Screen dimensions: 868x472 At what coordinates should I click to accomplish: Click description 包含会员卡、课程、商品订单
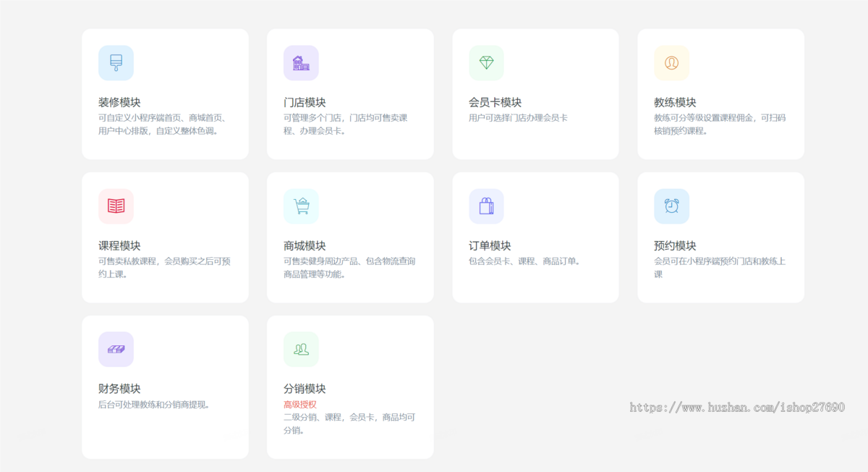click(525, 261)
